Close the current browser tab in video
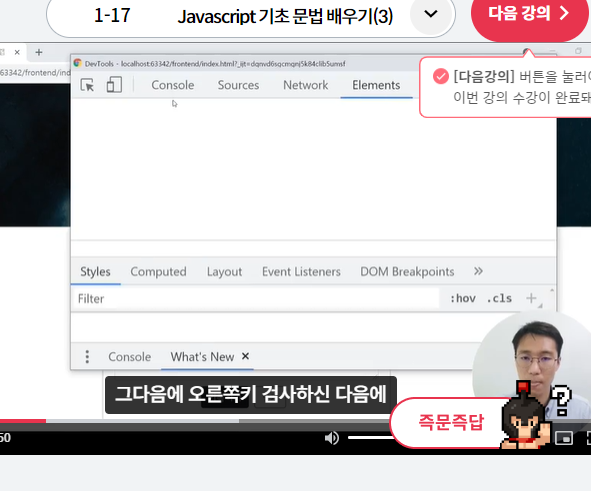This screenshot has height=491, width=591. point(17,52)
